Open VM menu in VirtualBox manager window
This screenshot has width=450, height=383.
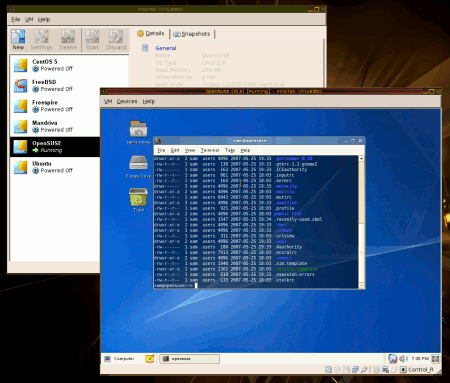29,19
